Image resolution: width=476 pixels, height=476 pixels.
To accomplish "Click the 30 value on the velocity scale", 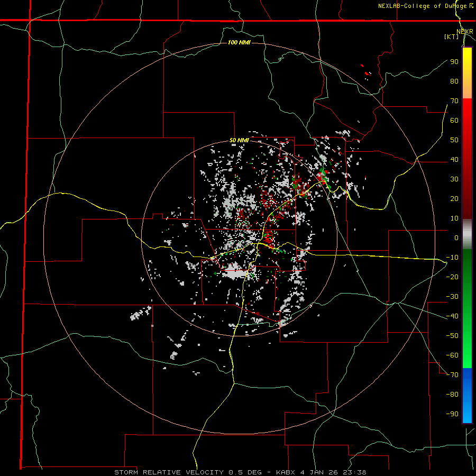I will [x=454, y=179].
